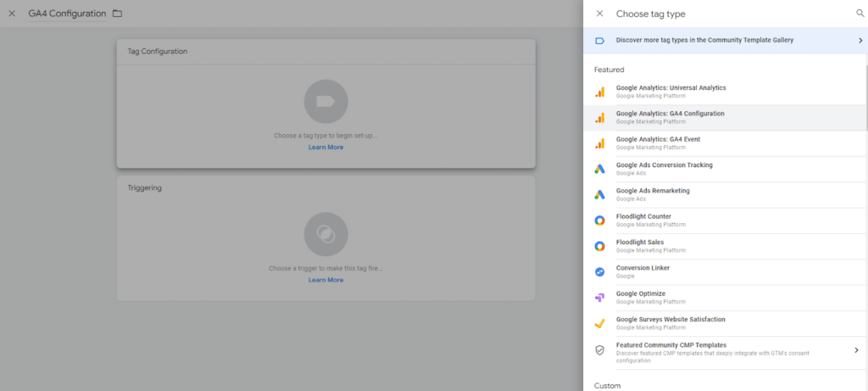Viewport: 868px width, 391px height.
Task: Expand Featured Community CMP Templates chevron
Action: coord(856,350)
